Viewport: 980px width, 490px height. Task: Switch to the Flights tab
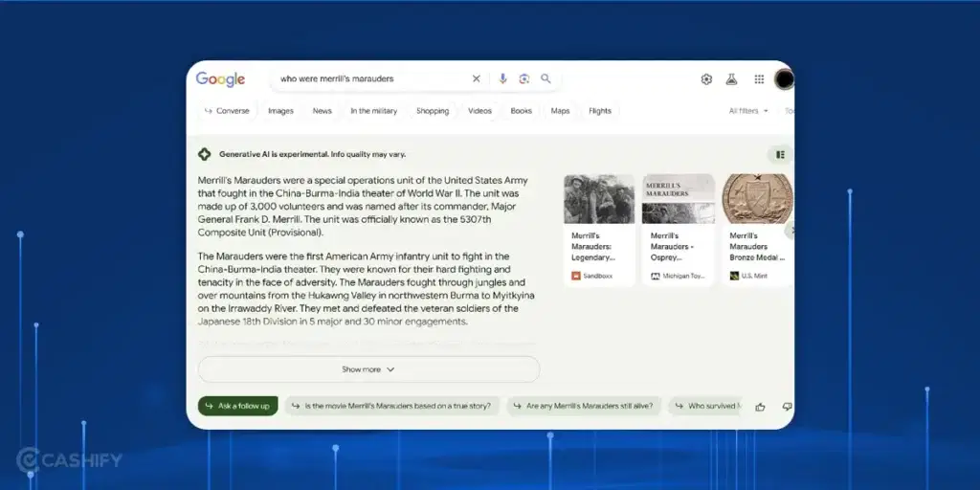(599, 111)
